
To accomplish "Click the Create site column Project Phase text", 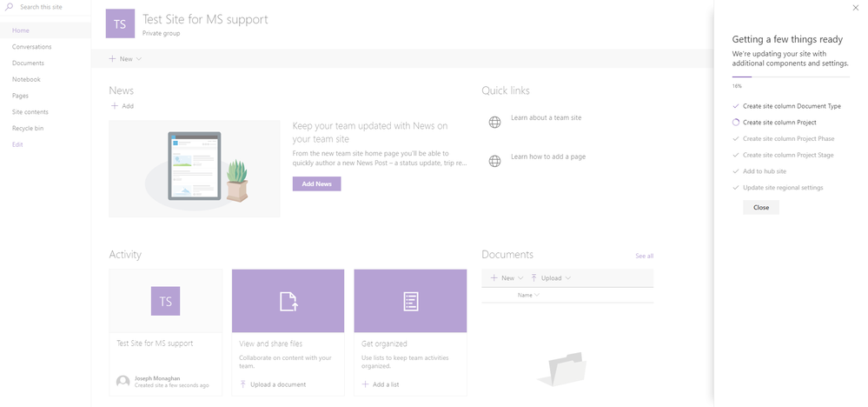I will coord(788,138).
